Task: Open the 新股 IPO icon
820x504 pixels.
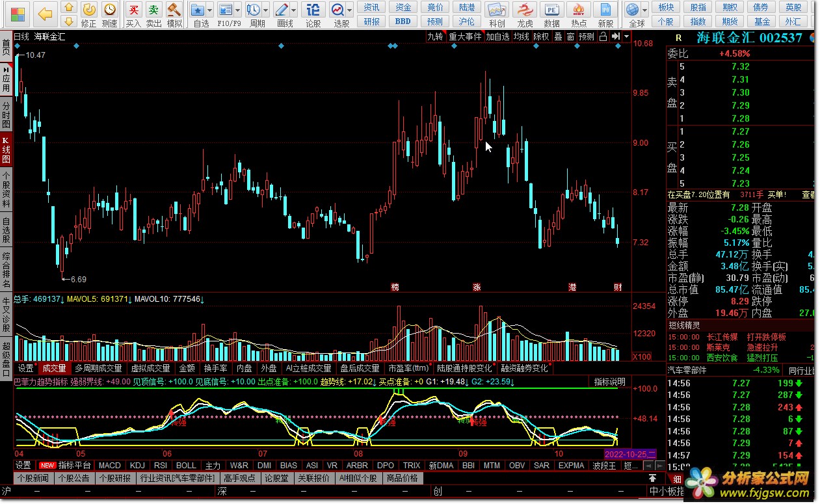Action: pyautogui.click(x=605, y=10)
